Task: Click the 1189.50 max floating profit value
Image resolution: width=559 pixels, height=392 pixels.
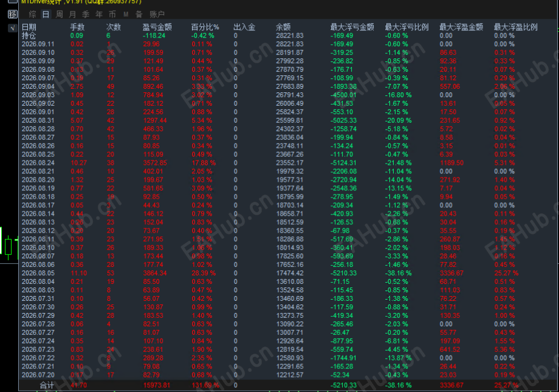Action: (451, 163)
